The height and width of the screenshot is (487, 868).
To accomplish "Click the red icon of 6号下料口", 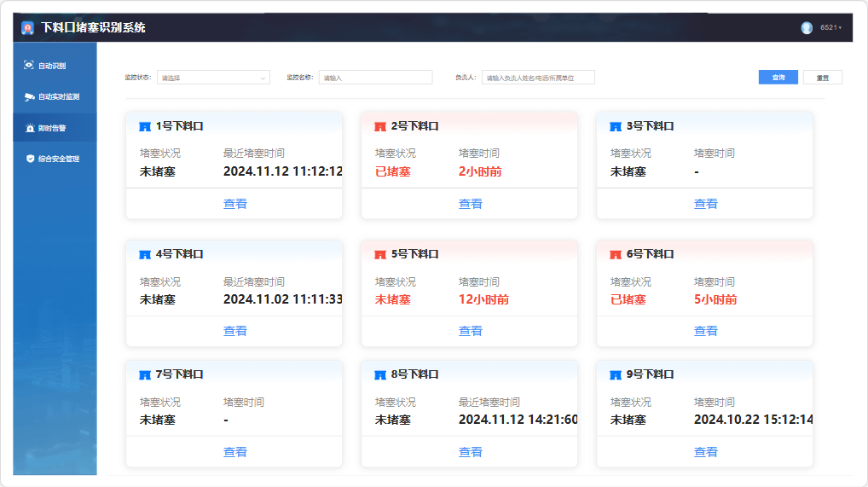I will 616,254.
